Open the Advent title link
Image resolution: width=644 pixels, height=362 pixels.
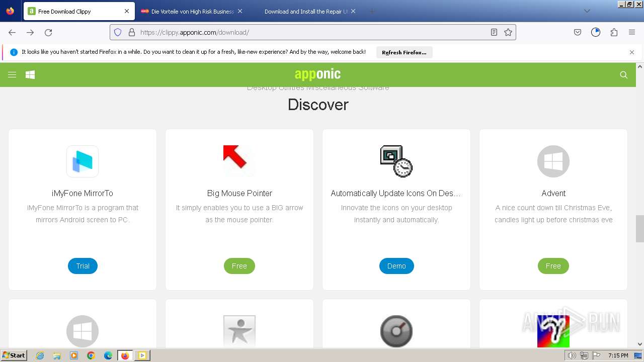pyautogui.click(x=553, y=193)
